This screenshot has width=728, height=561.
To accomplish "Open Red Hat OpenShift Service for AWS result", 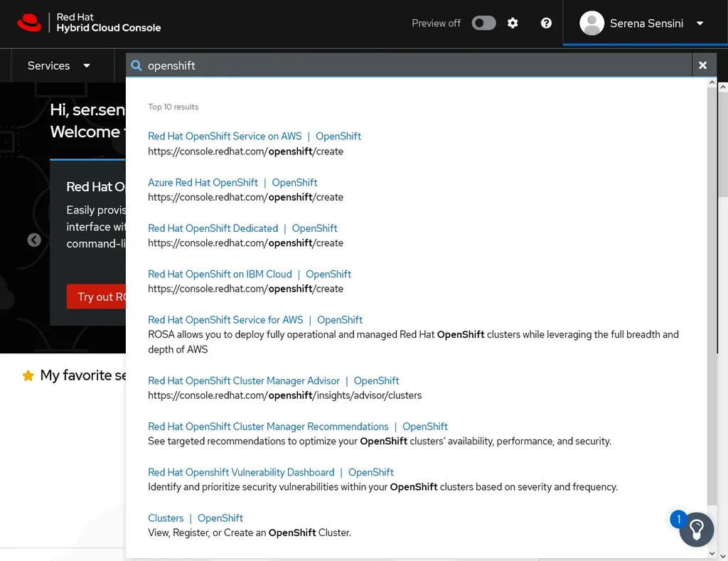I will 255,320.
